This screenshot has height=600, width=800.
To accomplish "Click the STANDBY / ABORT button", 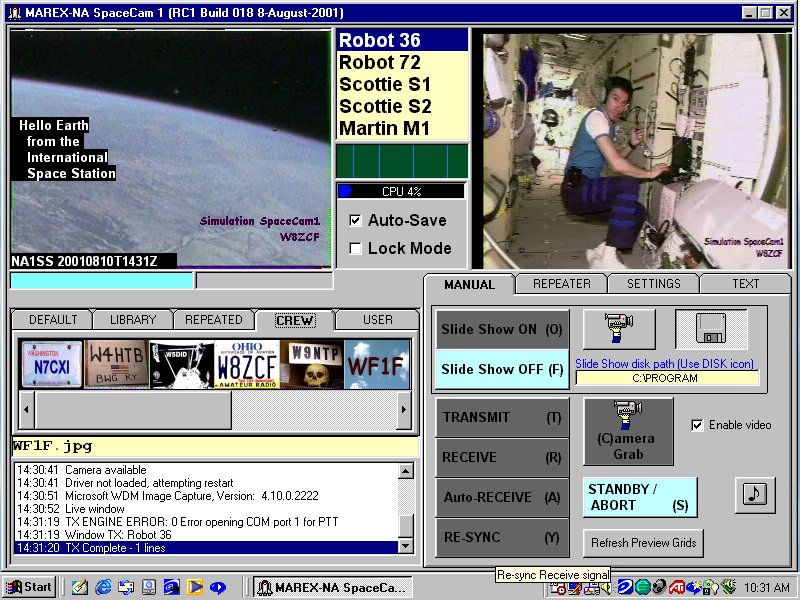I will (x=640, y=497).
